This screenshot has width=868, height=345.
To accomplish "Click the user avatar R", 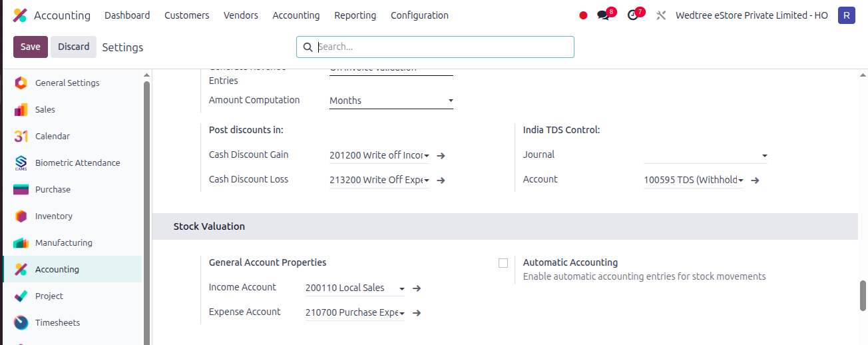I will (847, 15).
